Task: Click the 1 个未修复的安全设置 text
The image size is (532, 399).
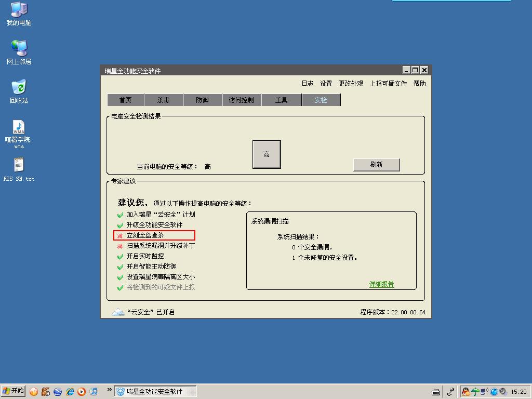Action: [325, 258]
